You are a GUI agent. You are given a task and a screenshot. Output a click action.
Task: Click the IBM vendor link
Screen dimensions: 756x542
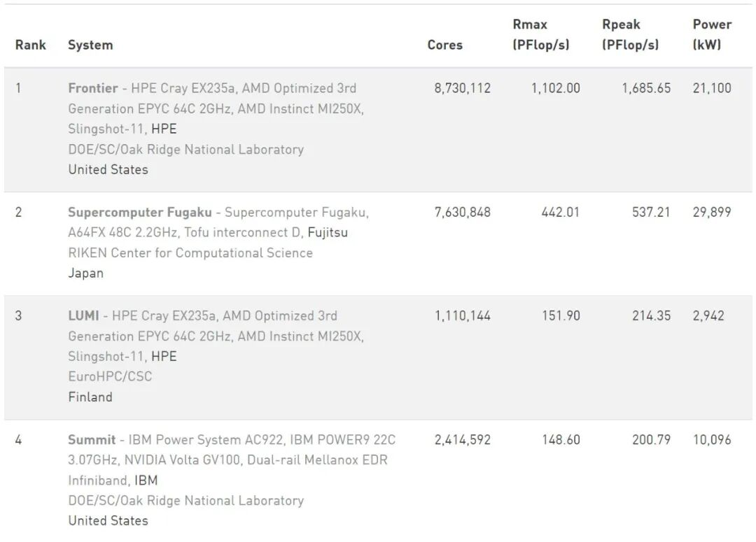146,480
